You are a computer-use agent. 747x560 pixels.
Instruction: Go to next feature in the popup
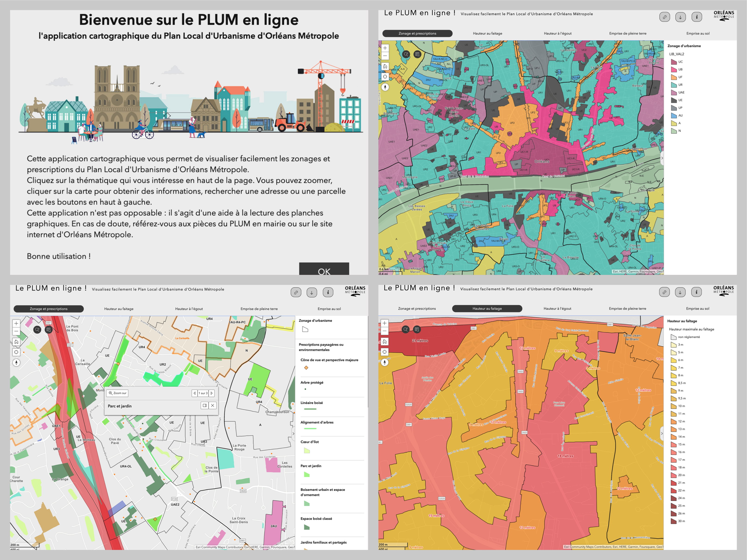(212, 393)
